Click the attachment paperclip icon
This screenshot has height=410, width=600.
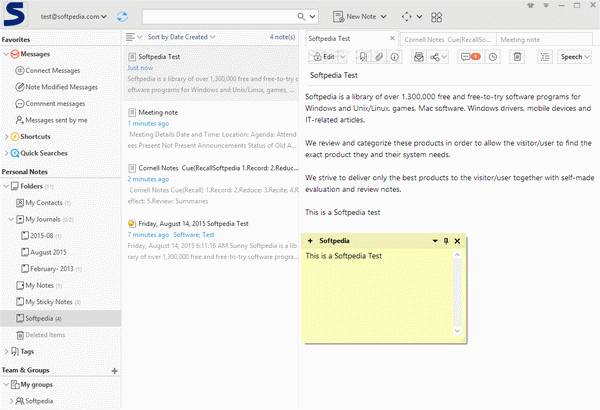tap(379, 57)
